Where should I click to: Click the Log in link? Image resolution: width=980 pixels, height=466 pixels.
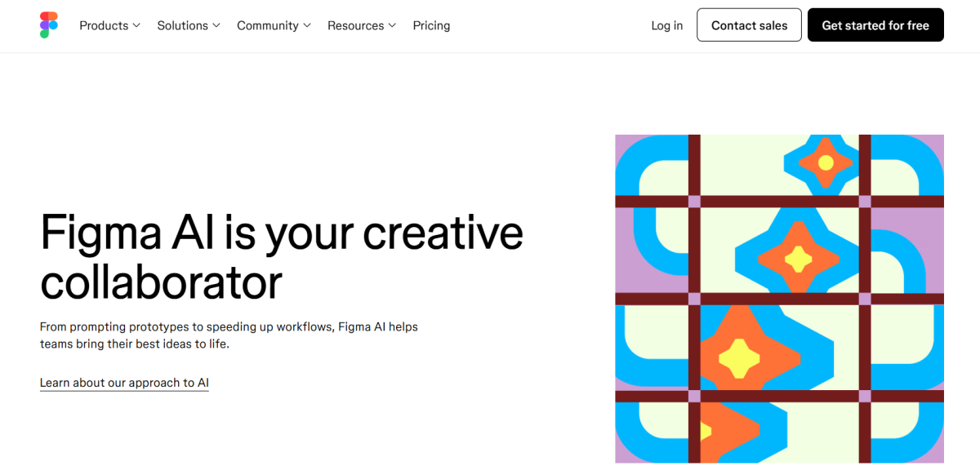tap(666, 25)
